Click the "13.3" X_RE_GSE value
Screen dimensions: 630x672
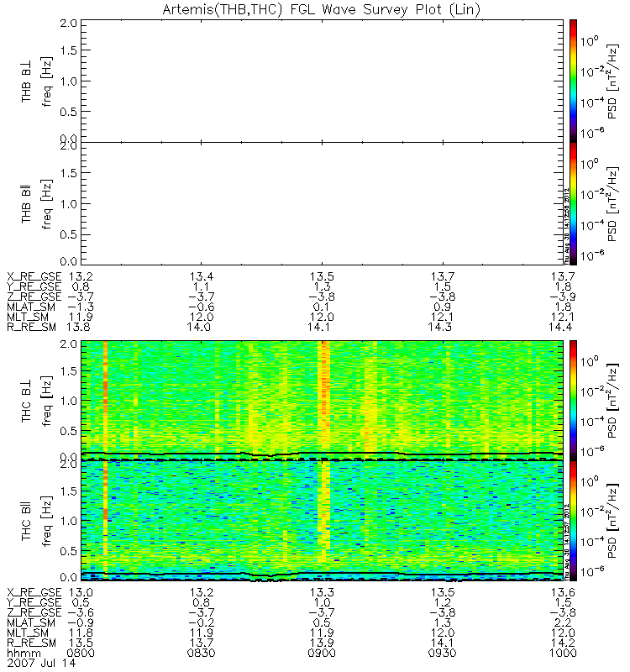pos(322,592)
